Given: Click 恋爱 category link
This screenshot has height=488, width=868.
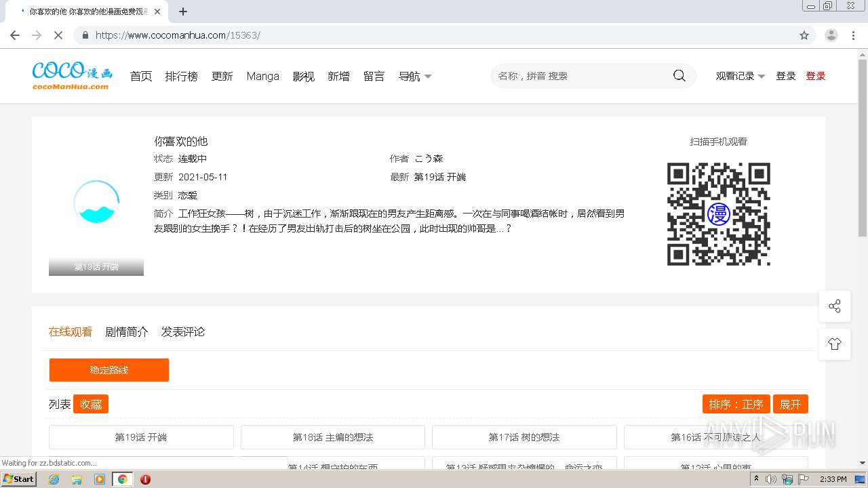Looking at the screenshot, I should [x=188, y=195].
